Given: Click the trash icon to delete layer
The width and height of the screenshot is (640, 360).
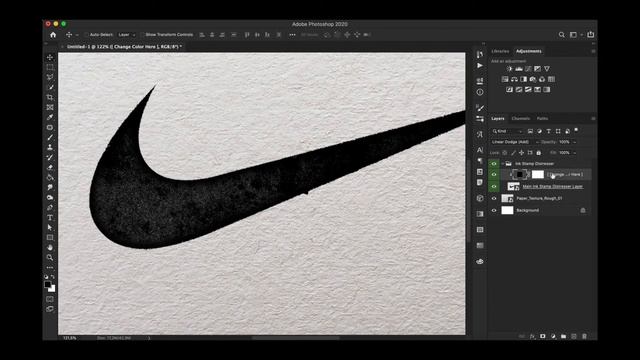Looking at the screenshot, I should [x=584, y=336].
